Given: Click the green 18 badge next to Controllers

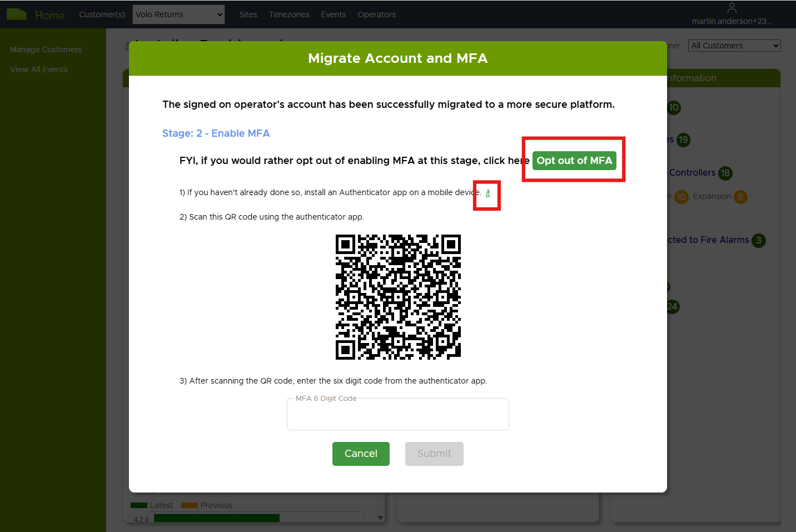Looking at the screenshot, I should 725,173.
